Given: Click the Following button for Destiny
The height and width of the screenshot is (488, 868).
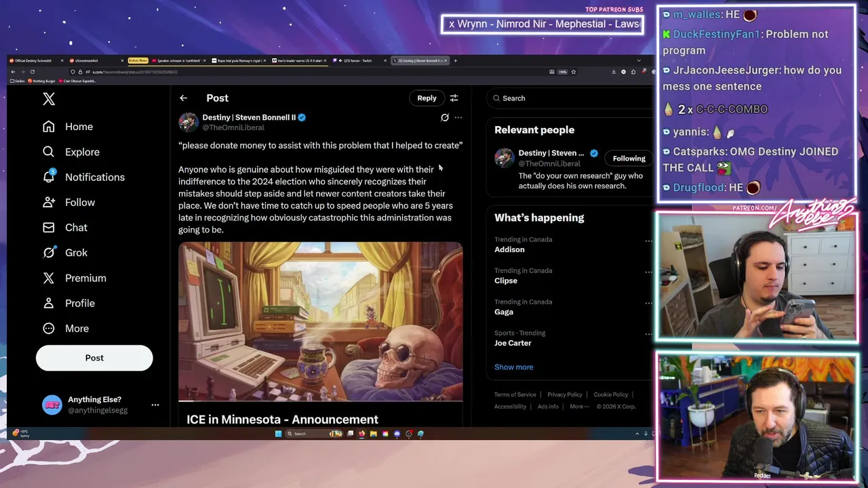Looking at the screenshot, I should (x=629, y=159).
